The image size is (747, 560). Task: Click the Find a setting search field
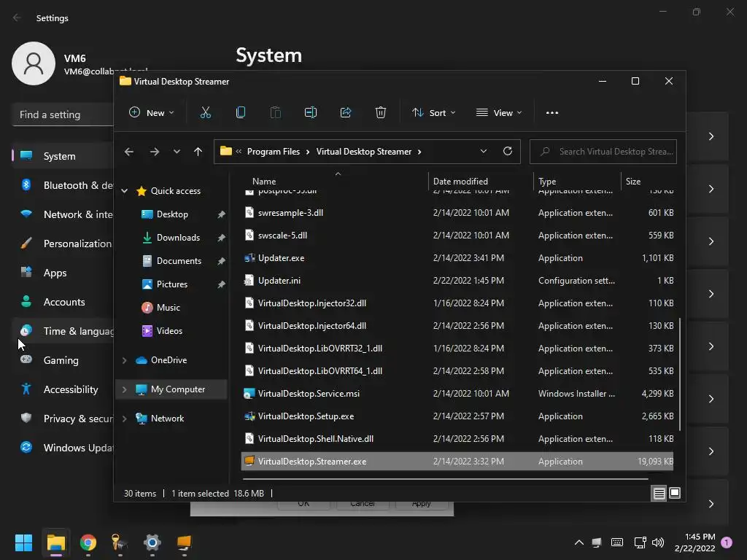click(63, 114)
